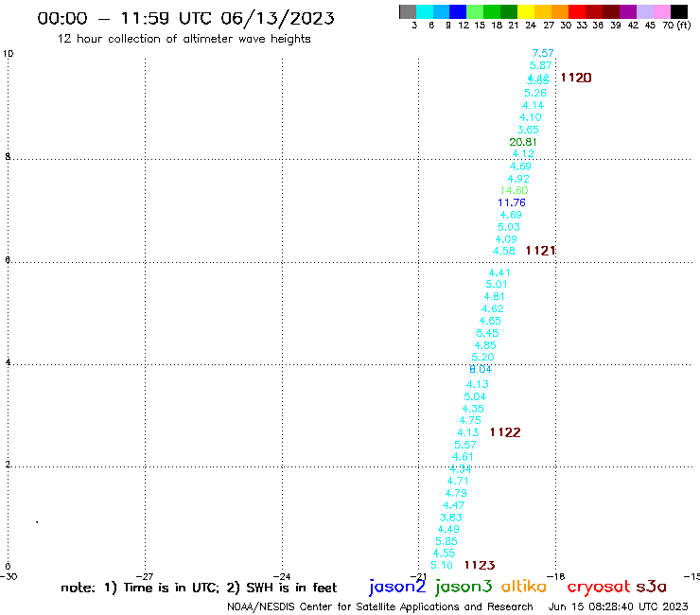Pick the yellow swatch in the wave height legend
This screenshot has height=615, width=700.
(x=526, y=11)
